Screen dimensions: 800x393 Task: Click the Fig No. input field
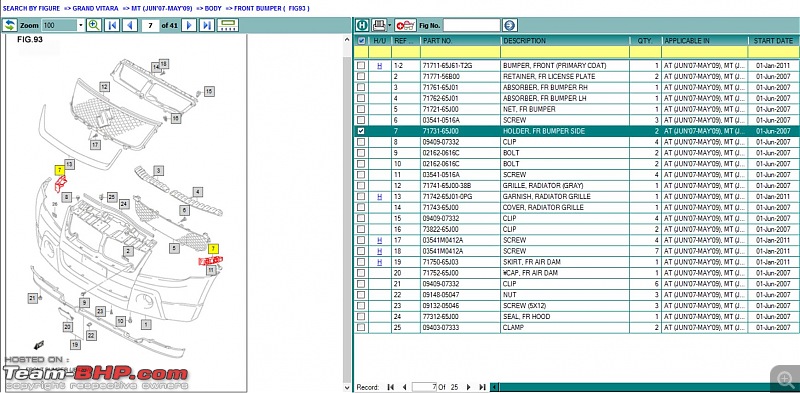click(x=471, y=25)
